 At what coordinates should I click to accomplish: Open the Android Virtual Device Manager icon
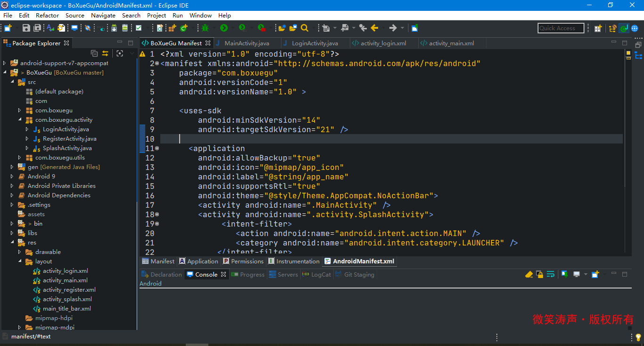(125, 28)
